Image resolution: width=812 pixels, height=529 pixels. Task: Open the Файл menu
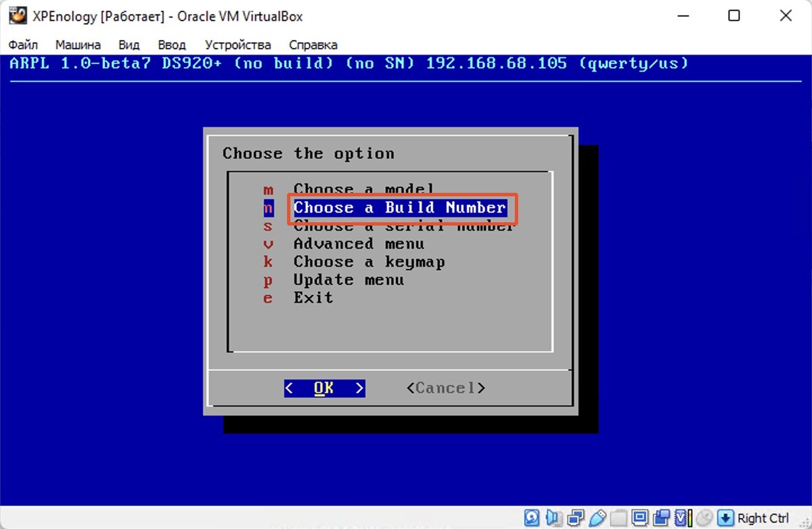pyautogui.click(x=23, y=45)
